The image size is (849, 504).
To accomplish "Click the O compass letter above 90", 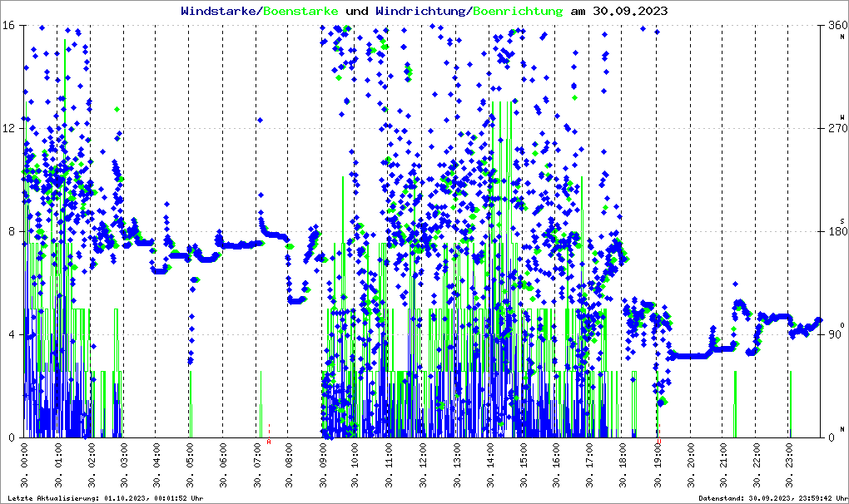I will [x=842, y=325].
